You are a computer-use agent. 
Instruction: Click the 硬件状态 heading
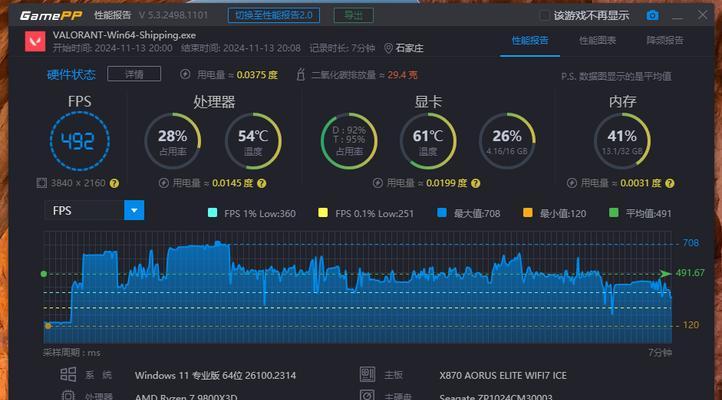[x=71, y=74]
